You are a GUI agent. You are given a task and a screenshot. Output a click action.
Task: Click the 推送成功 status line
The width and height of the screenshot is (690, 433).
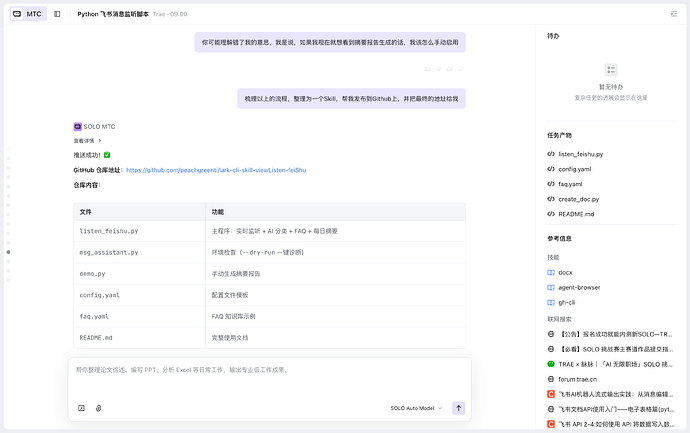92,155
